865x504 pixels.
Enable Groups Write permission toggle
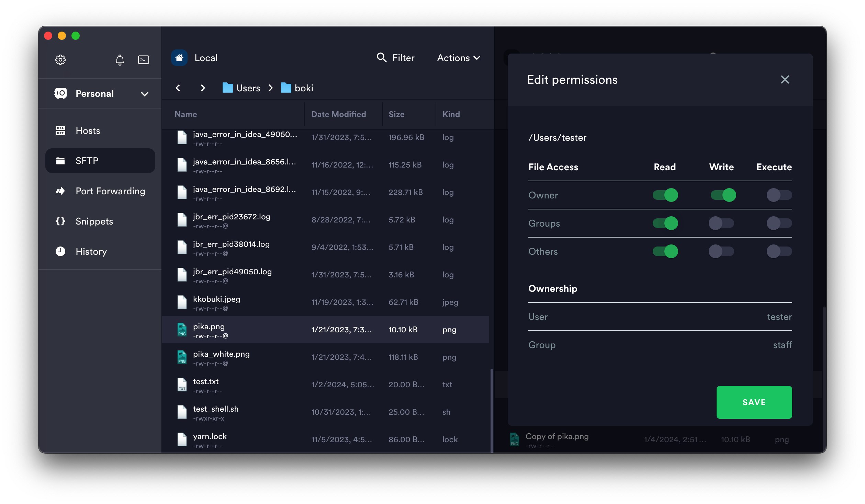721,223
